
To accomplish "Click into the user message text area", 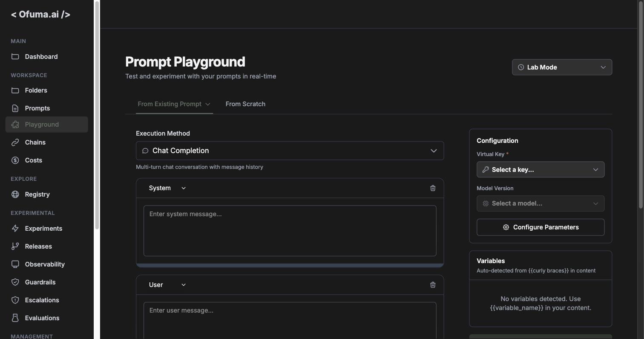I will coord(290,321).
